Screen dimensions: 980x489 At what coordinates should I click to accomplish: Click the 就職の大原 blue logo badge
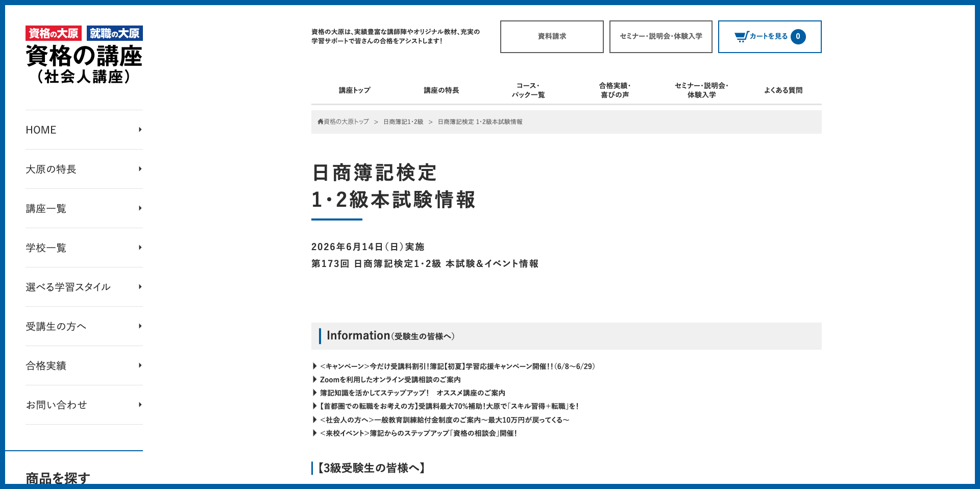(115, 33)
